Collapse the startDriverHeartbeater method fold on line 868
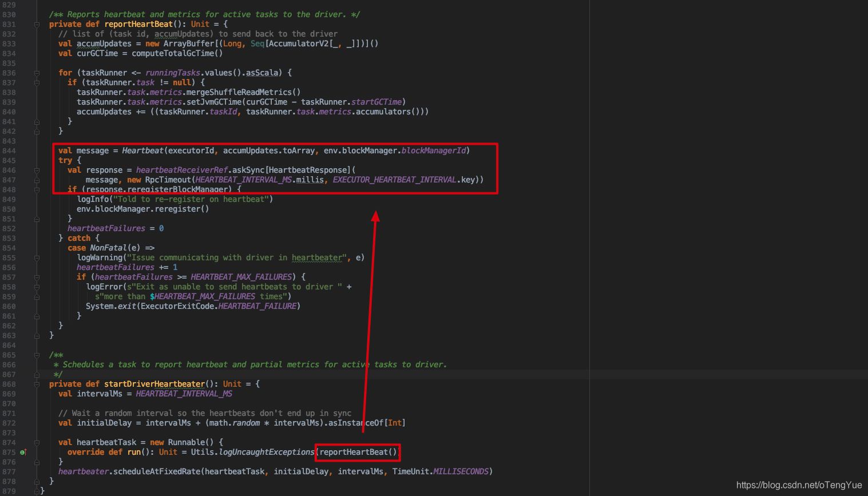This screenshot has height=496, width=868. [37, 384]
